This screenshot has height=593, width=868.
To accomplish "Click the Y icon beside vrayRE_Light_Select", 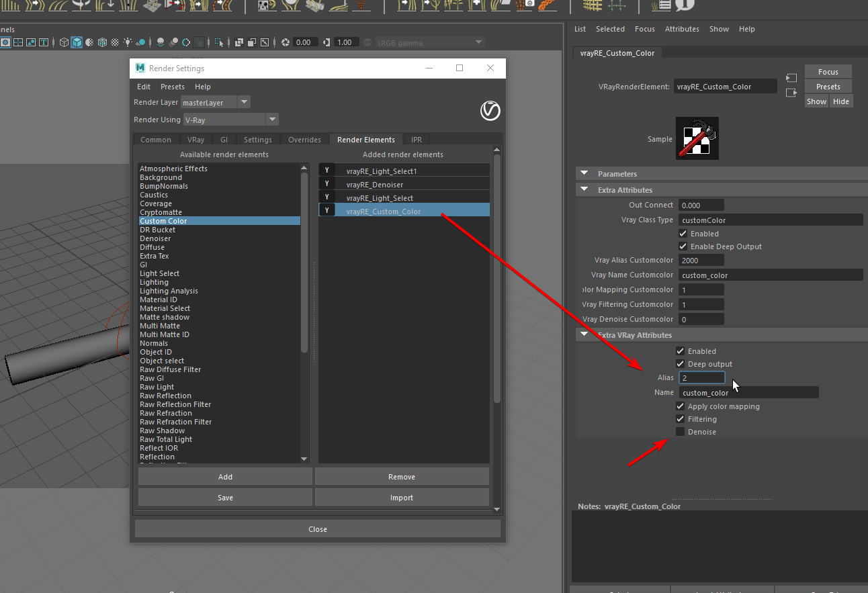I will coord(327,197).
